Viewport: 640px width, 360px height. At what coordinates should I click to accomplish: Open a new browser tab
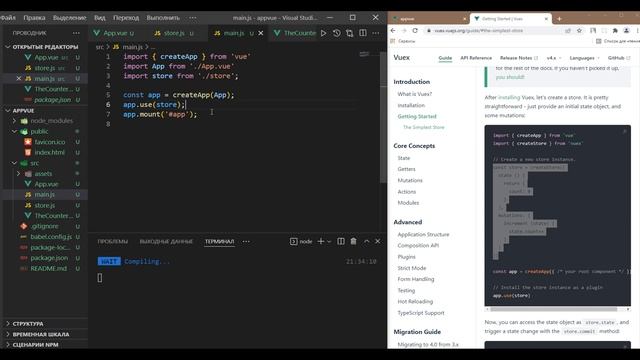click(x=559, y=19)
